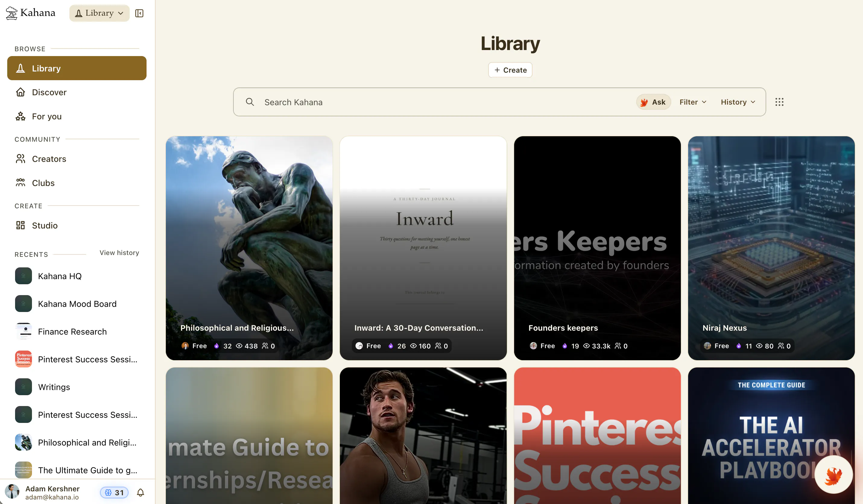Open Kahana HQ recent icon
This screenshot has height=504, width=863.
coord(23,276)
